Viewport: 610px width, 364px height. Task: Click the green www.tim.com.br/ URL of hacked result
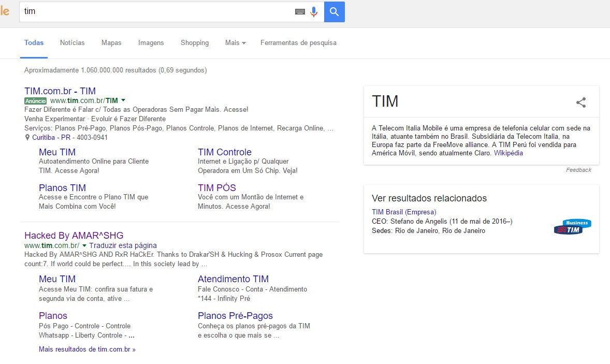point(52,245)
